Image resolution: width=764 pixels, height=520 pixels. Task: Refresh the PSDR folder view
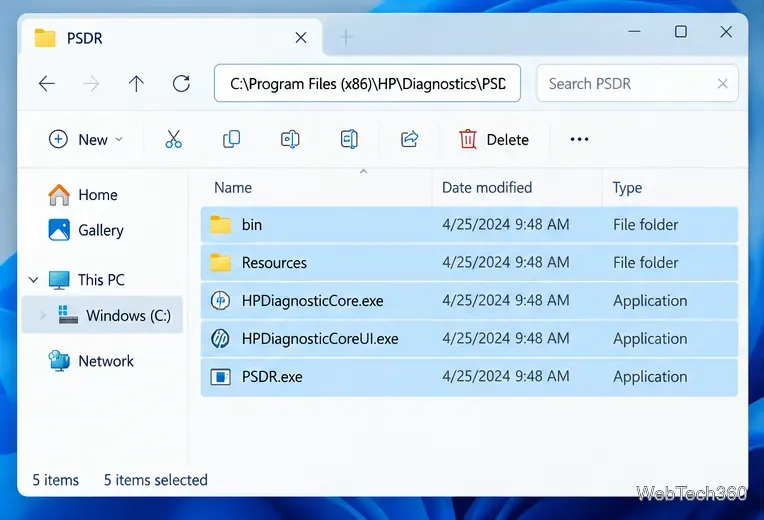181,84
